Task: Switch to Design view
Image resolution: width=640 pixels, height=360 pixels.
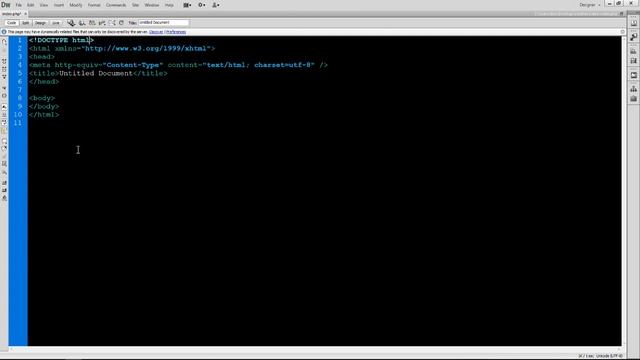Action: (40, 23)
